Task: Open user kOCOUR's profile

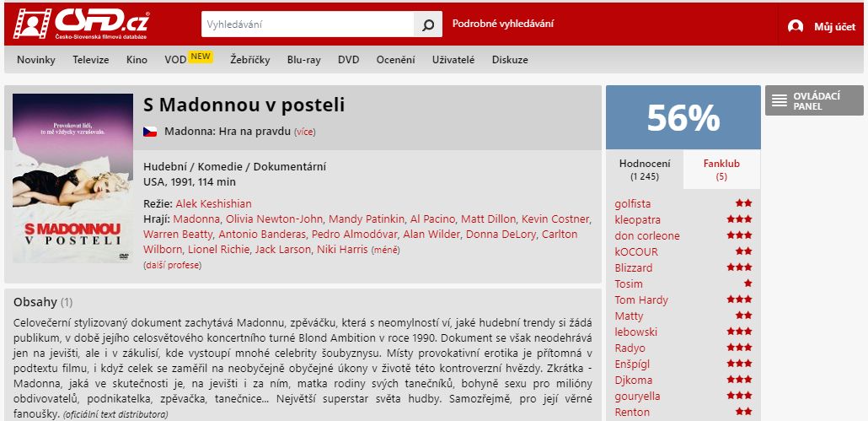Action: [636, 252]
